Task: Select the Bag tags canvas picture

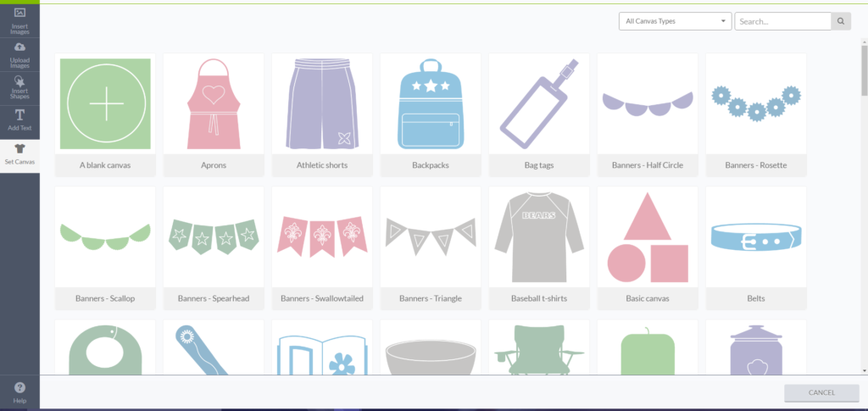Action: click(x=538, y=104)
